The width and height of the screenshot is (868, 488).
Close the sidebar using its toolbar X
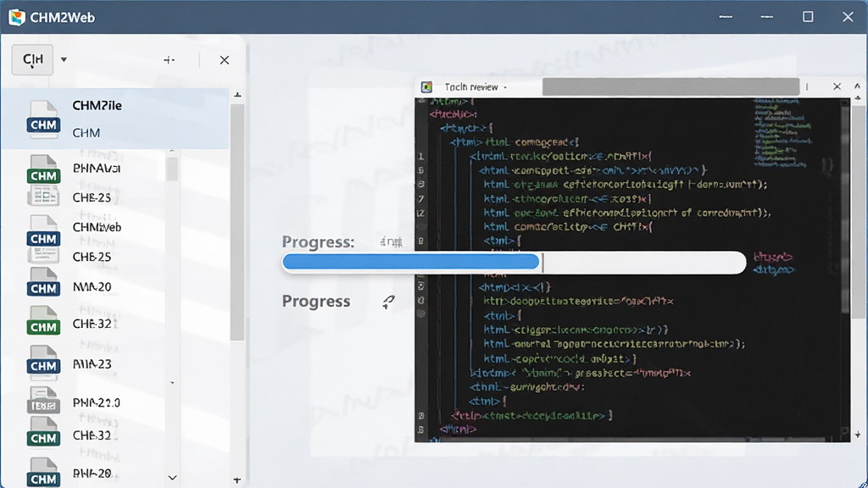[224, 60]
